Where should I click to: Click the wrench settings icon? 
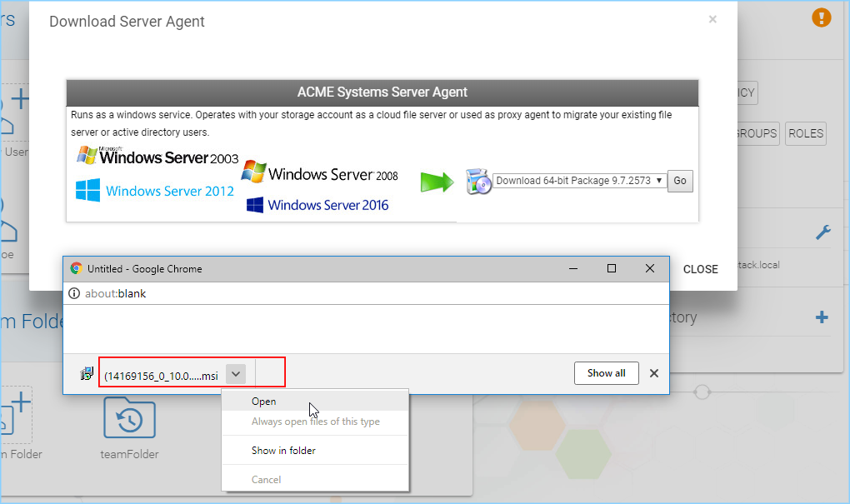click(x=822, y=232)
